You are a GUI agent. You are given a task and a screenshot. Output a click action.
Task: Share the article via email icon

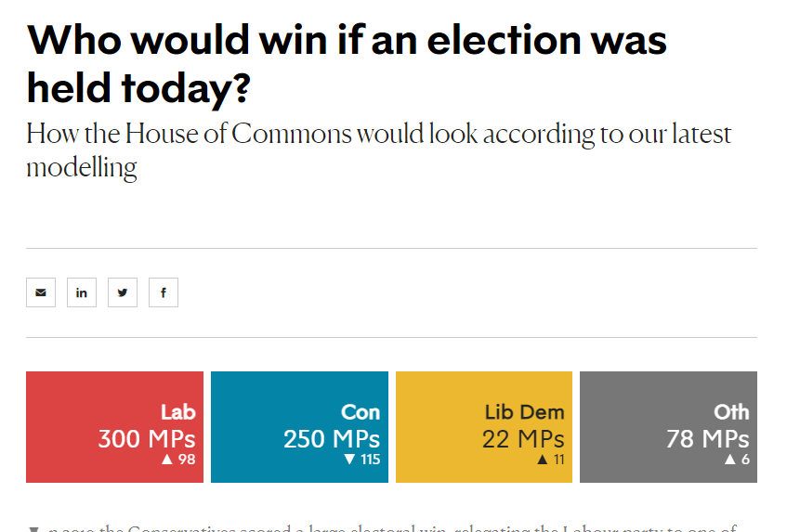41,292
